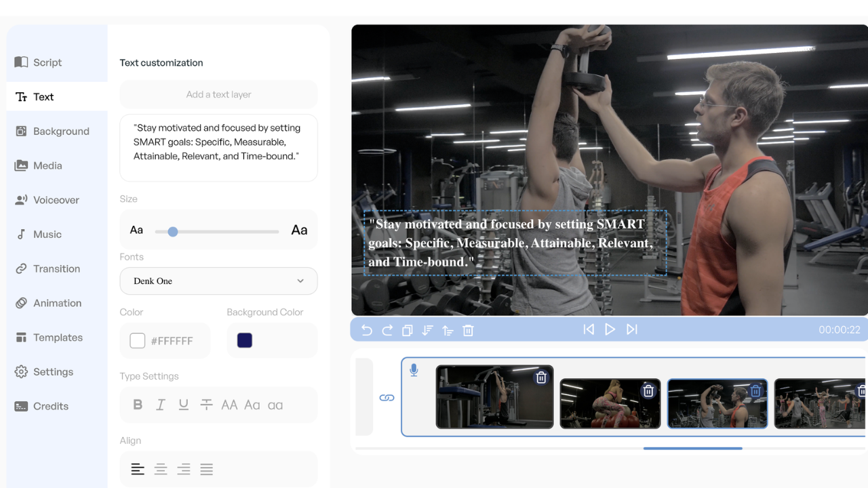Select the fourth clip thumbnail

click(x=821, y=403)
